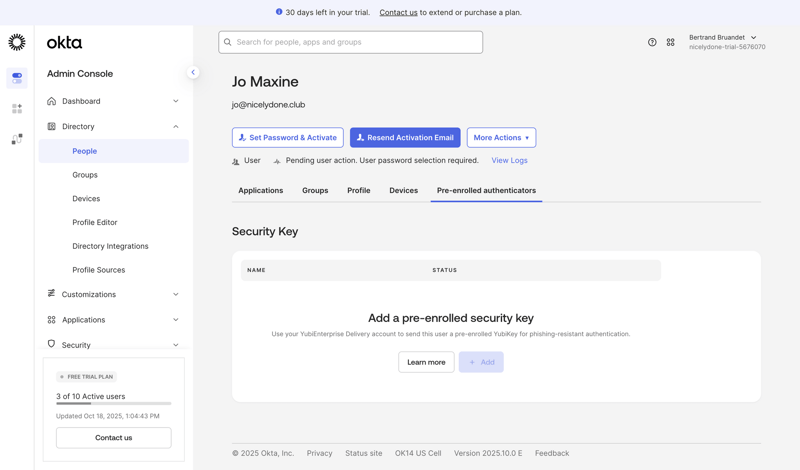Click the pending status activity icon
This screenshot has height=470, width=800.
tap(277, 161)
